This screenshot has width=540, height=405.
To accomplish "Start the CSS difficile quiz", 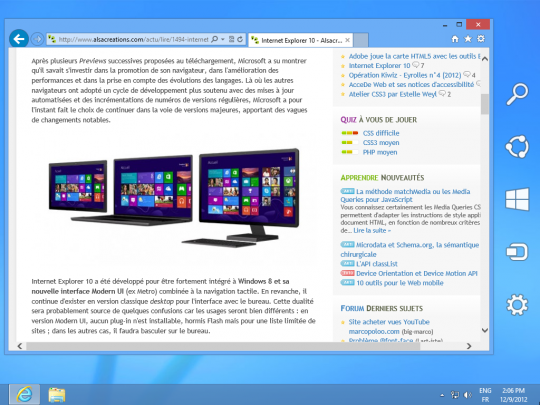I will click(381, 133).
